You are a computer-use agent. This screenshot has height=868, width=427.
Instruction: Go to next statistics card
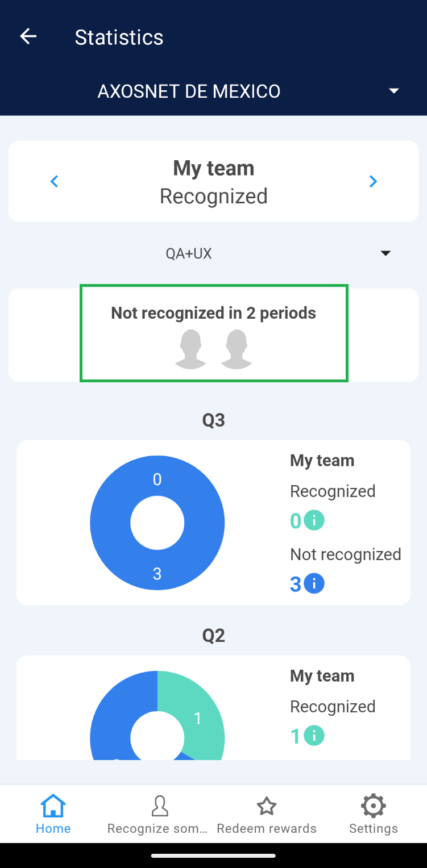[373, 181]
